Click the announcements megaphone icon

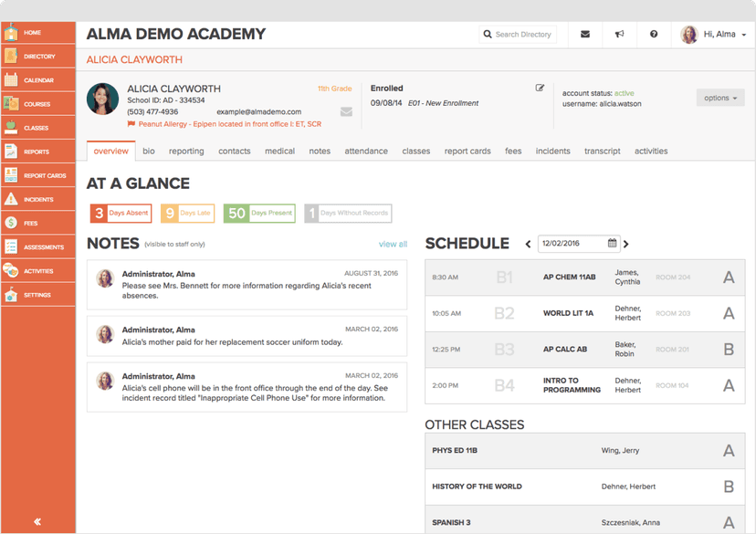click(x=619, y=34)
